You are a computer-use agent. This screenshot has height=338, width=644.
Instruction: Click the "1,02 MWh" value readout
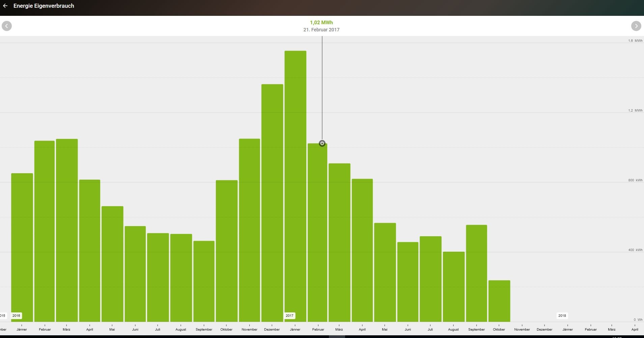[x=321, y=23]
